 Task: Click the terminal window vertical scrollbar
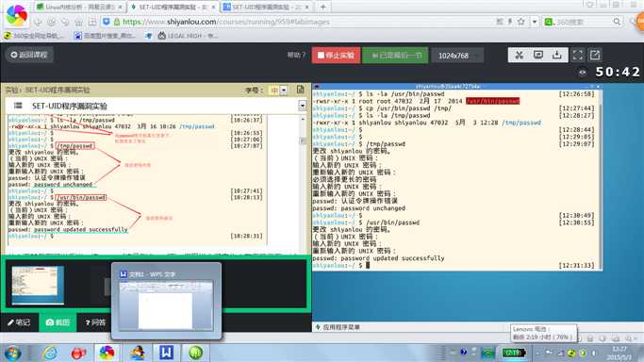[x=600, y=180]
